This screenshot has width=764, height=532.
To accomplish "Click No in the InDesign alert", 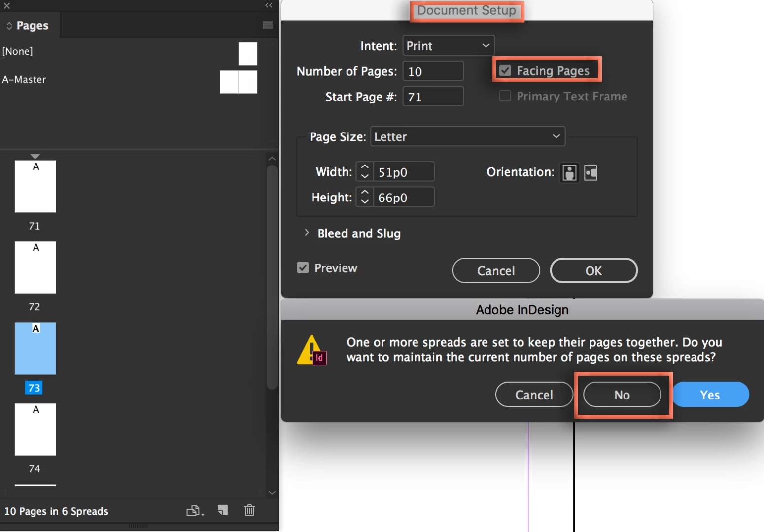I will click(622, 395).
